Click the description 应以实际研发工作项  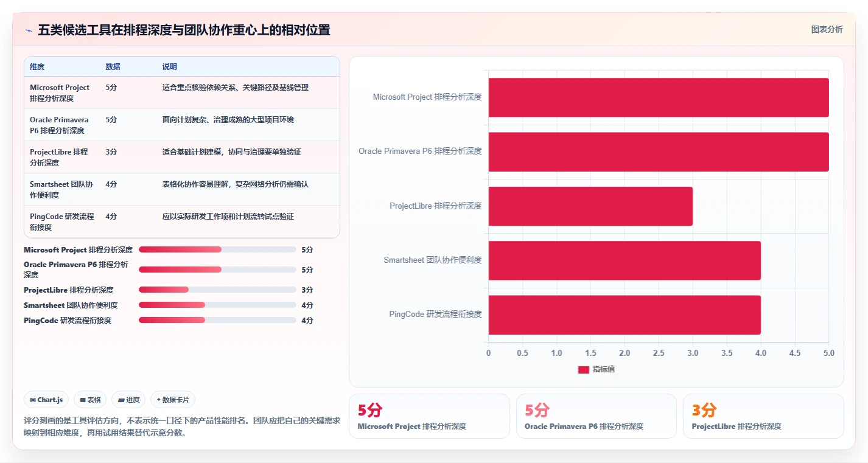tap(228, 217)
